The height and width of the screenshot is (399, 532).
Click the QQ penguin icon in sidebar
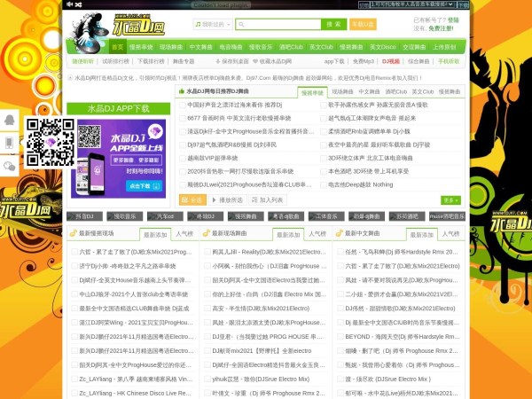coord(10,119)
